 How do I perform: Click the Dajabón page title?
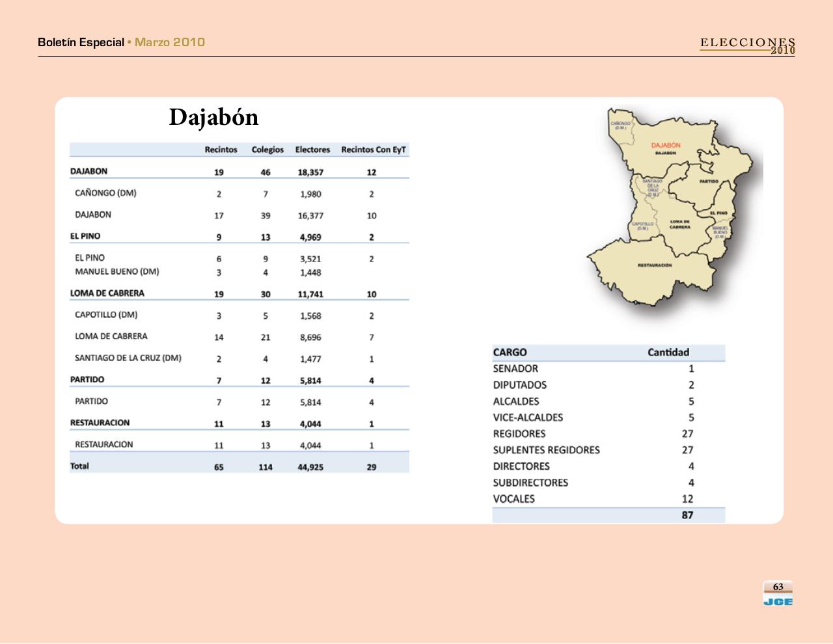[x=213, y=117]
